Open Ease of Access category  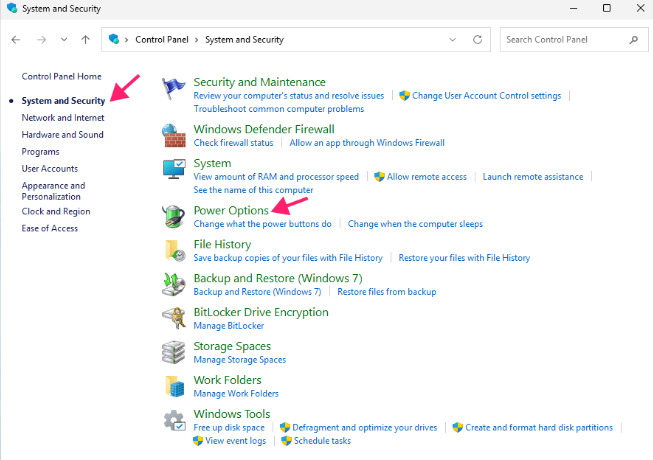click(x=50, y=228)
